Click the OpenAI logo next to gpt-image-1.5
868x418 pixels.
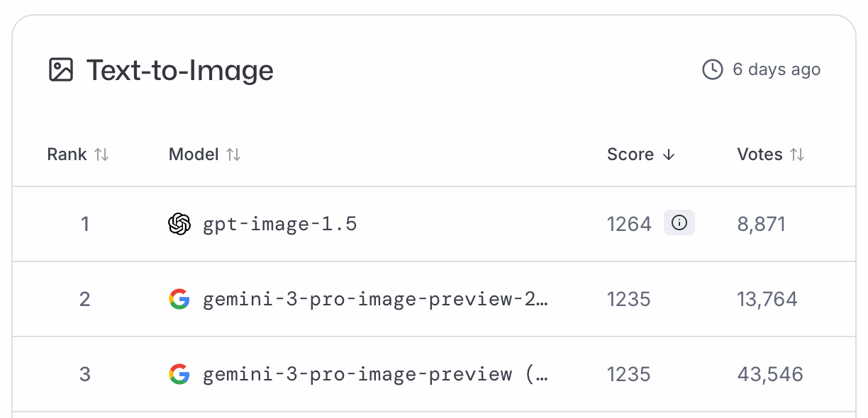179,225
